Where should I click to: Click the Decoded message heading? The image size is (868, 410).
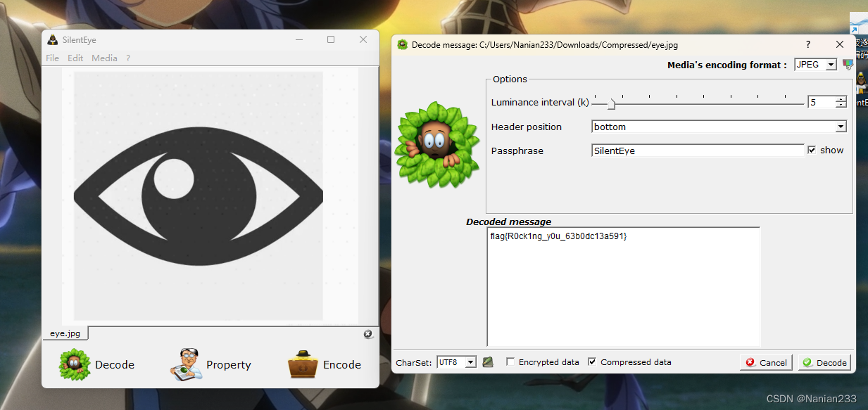[508, 222]
